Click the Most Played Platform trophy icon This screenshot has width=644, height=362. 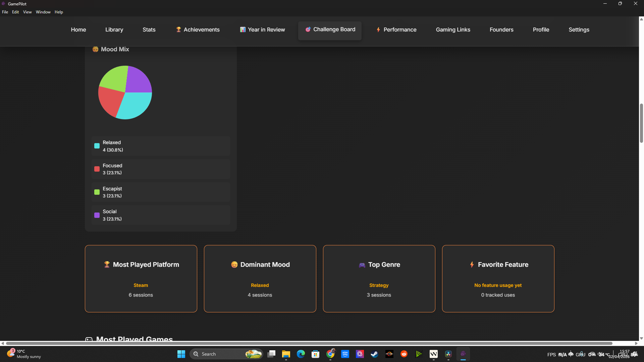click(x=107, y=264)
